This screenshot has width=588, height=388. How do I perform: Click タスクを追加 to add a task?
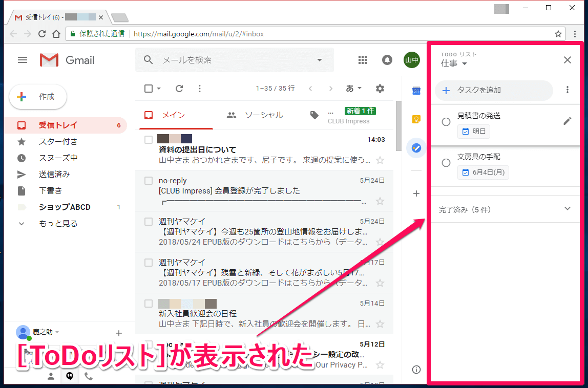tap(494, 91)
